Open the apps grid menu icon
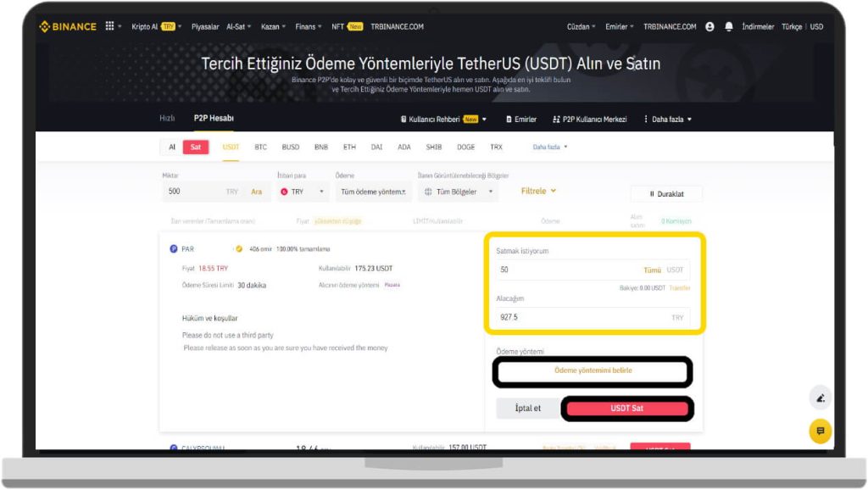Viewport: 868px width, 490px height. (x=109, y=26)
